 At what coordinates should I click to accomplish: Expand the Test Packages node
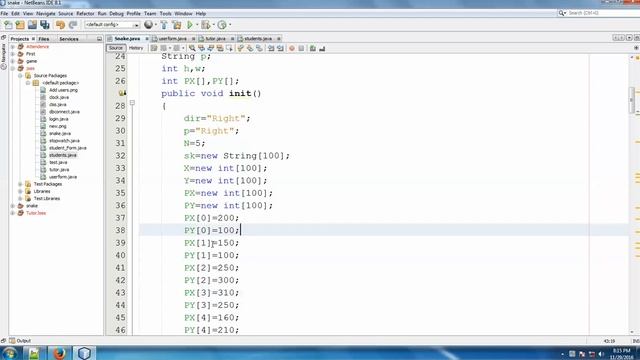(x=20, y=184)
